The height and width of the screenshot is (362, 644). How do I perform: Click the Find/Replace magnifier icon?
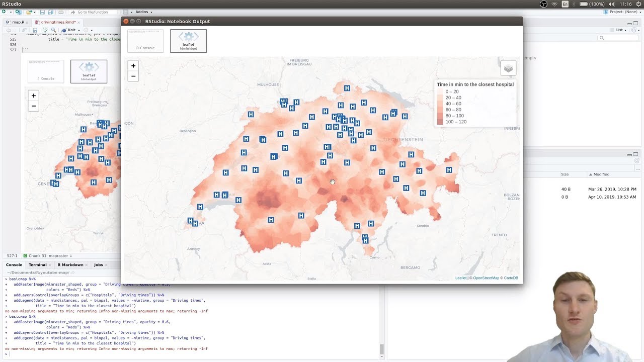coord(53,30)
